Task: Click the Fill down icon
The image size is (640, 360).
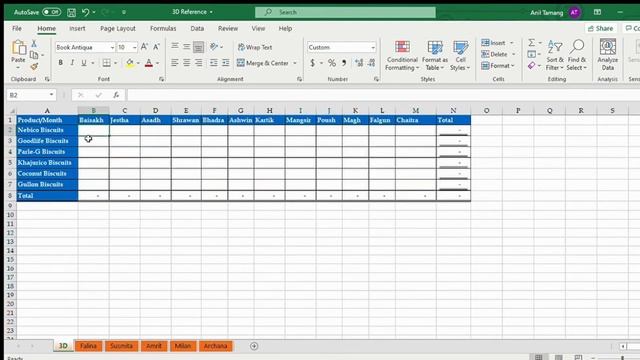Action: (531, 54)
